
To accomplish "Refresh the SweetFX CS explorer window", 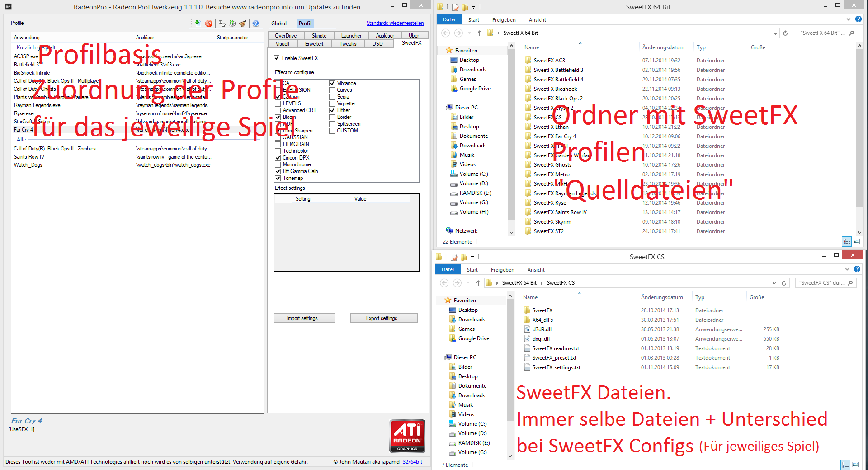I will [784, 283].
